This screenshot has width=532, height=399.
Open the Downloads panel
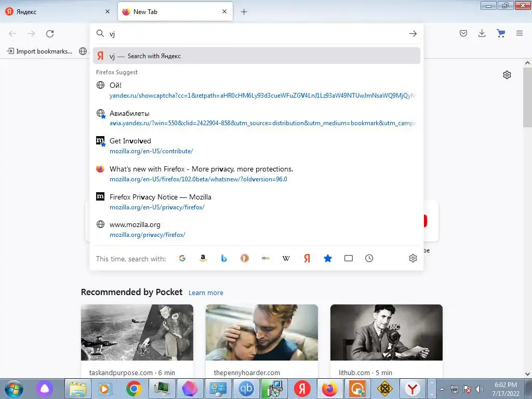click(x=482, y=33)
